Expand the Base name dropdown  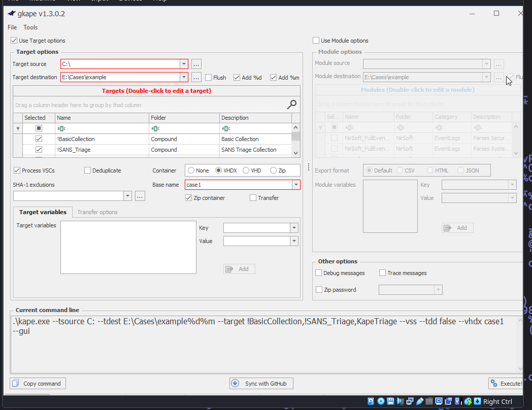295,185
